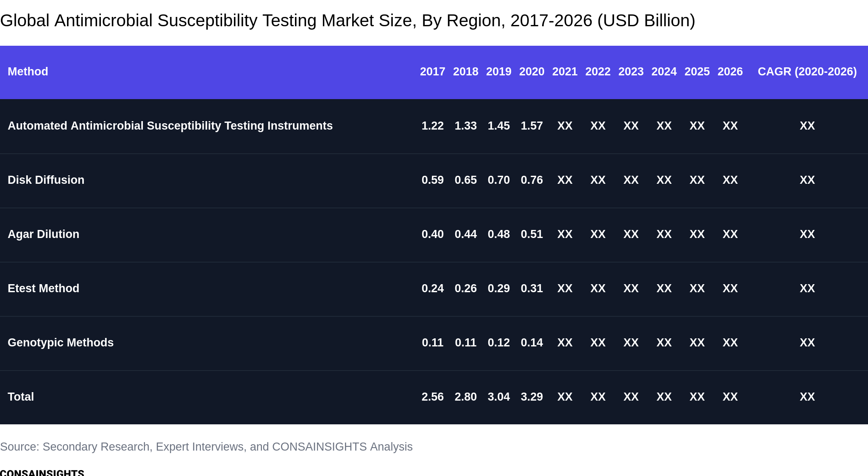This screenshot has height=476, width=868.
Task: Click the CAGR XX cell for Disk Diffusion
Action: [807, 180]
